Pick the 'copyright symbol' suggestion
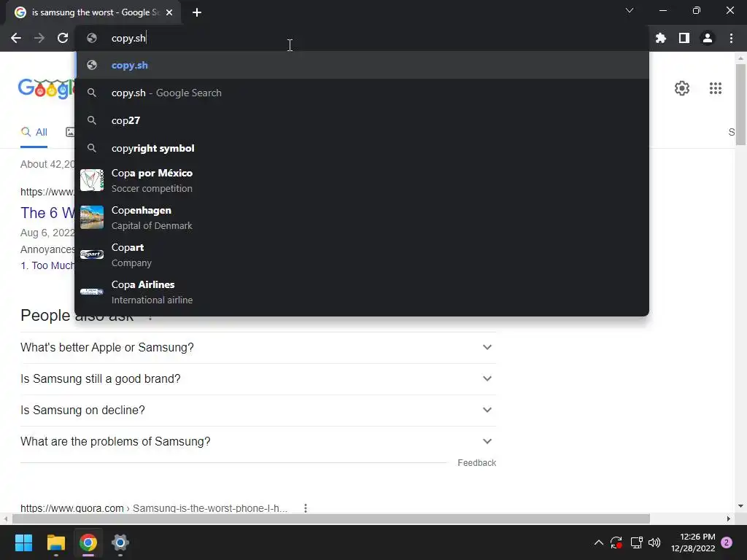 pyautogui.click(x=362, y=148)
